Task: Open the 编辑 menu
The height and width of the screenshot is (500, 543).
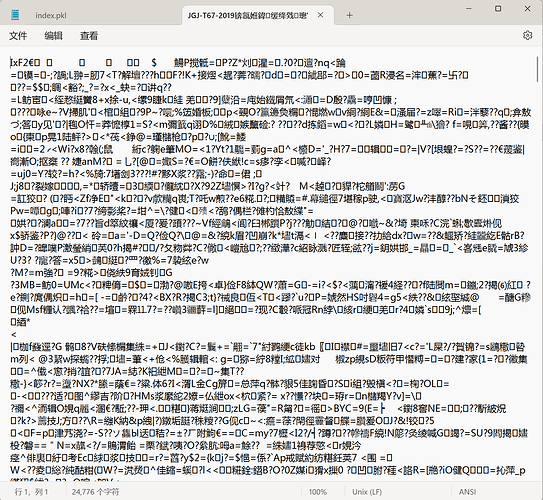Action: (x=53, y=35)
